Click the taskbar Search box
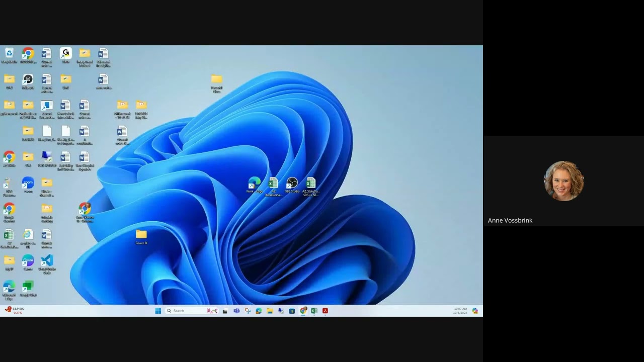The height and width of the screenshot is (362, 644). click(x=192, y=311)
